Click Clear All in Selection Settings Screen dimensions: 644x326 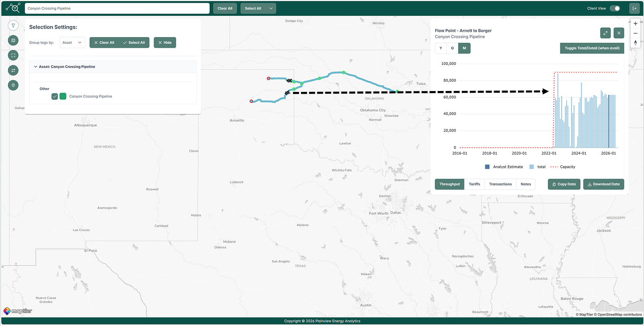tap(104, 42)
